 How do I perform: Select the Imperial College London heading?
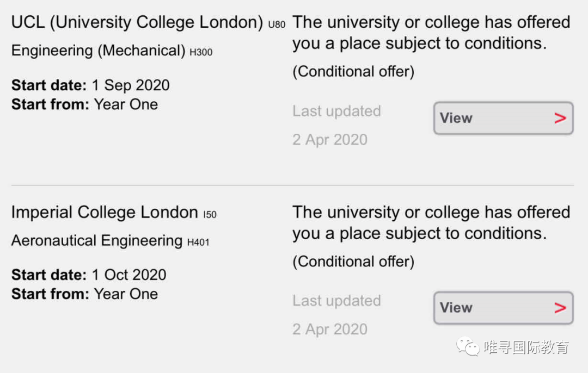click(105, 213)
